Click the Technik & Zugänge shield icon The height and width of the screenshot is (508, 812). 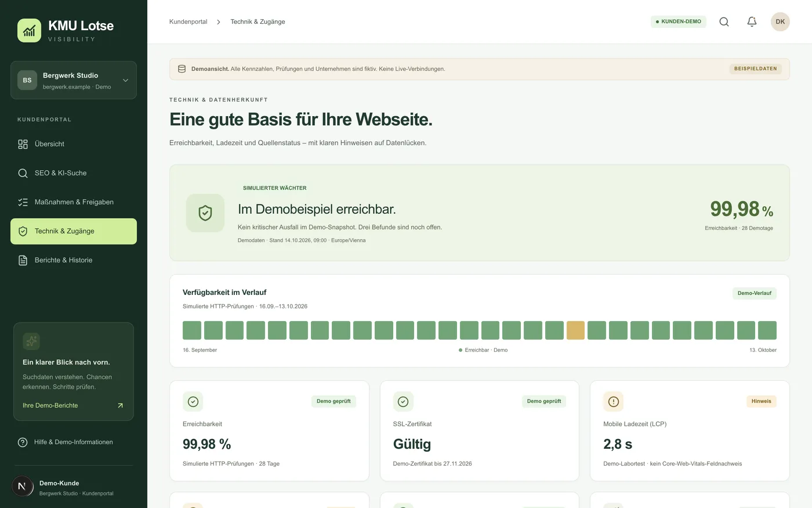pos(23,231)
